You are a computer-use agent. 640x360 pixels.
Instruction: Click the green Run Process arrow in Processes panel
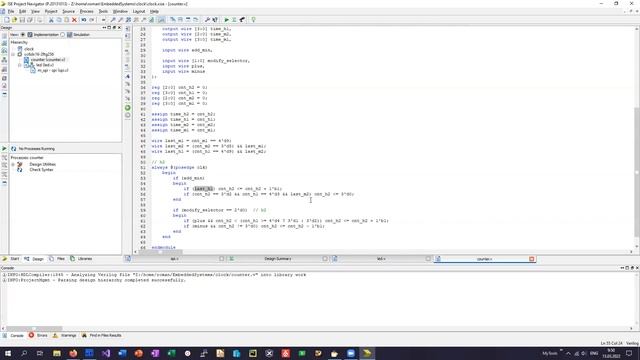pyautogui.click(x=4, y=149)
